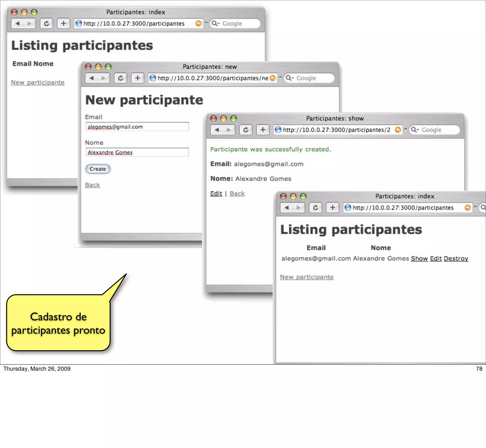
Task: Click the Edit link in show window
Action: point(216,193)
